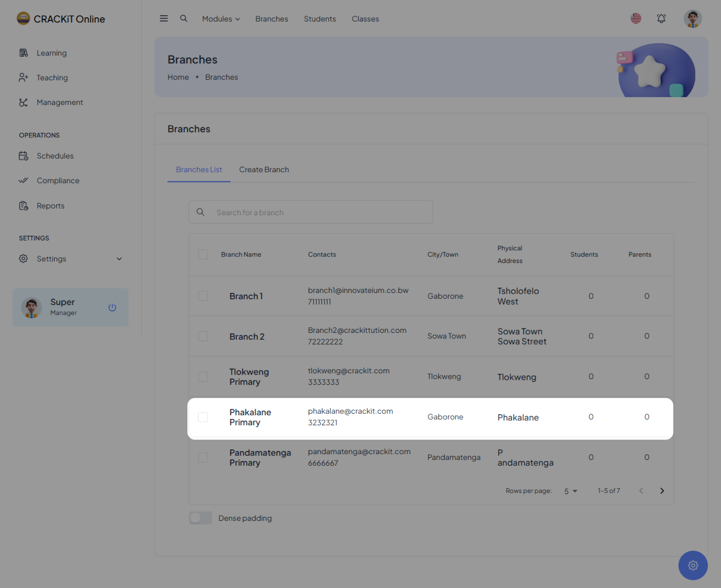Expand the Modules dropdown
The image size is (721, 588).
coord(221,19)
